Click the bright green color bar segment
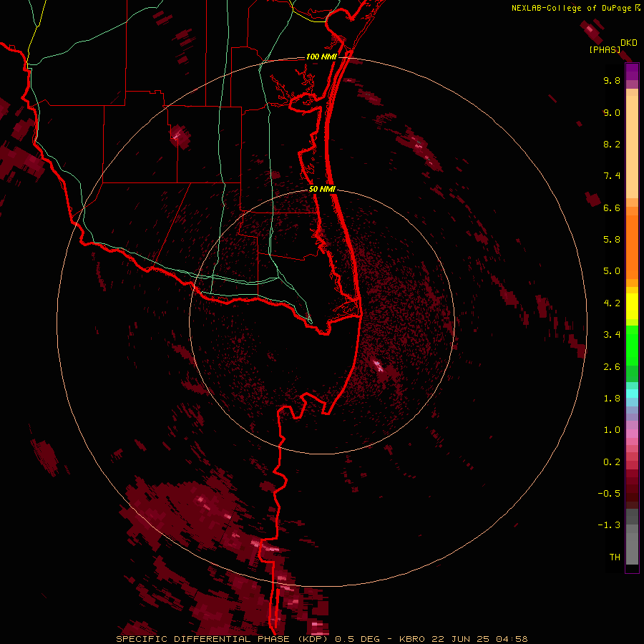Screen dimensions: 644x644 632,346
